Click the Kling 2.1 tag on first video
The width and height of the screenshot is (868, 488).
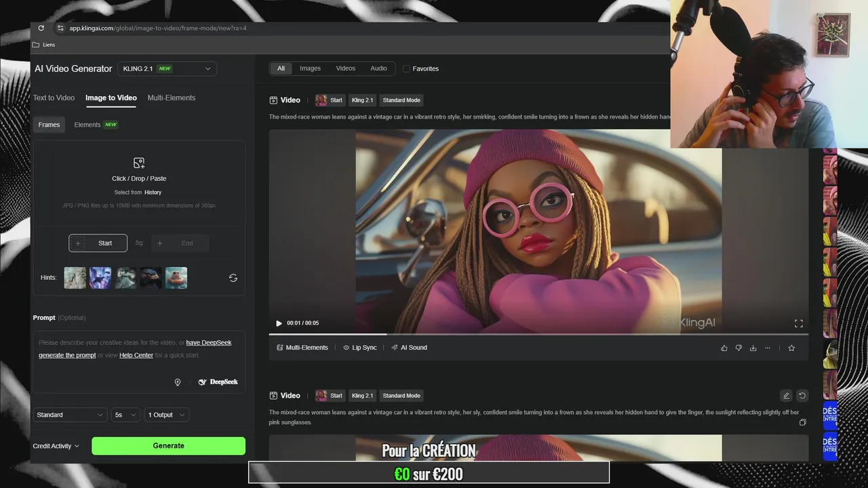[x=362, y=100]
